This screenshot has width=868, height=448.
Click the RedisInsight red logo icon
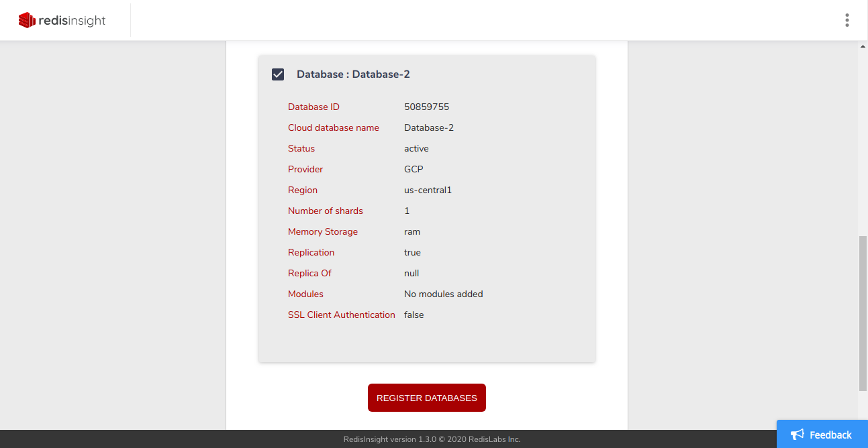[x=27, y=20]
